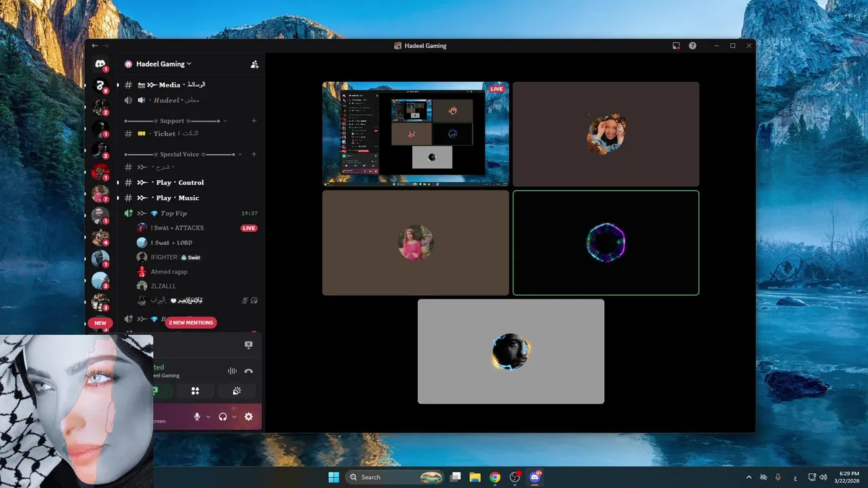
Task: Open the server icon with badge 7
Action: [x=100, y=194]
